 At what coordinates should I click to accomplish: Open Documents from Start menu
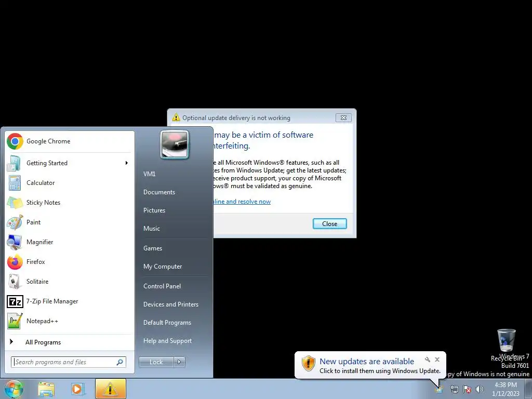click(159, 192)
